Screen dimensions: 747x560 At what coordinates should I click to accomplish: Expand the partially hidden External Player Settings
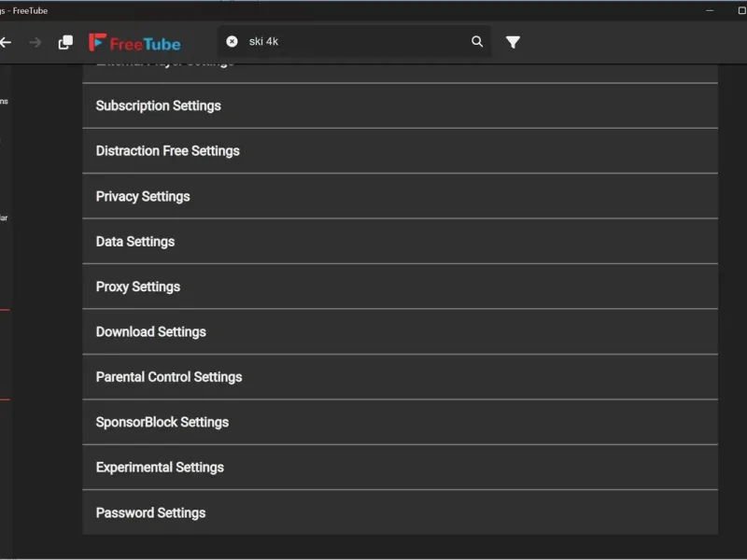pyautogui.click(x=400, y=71)
